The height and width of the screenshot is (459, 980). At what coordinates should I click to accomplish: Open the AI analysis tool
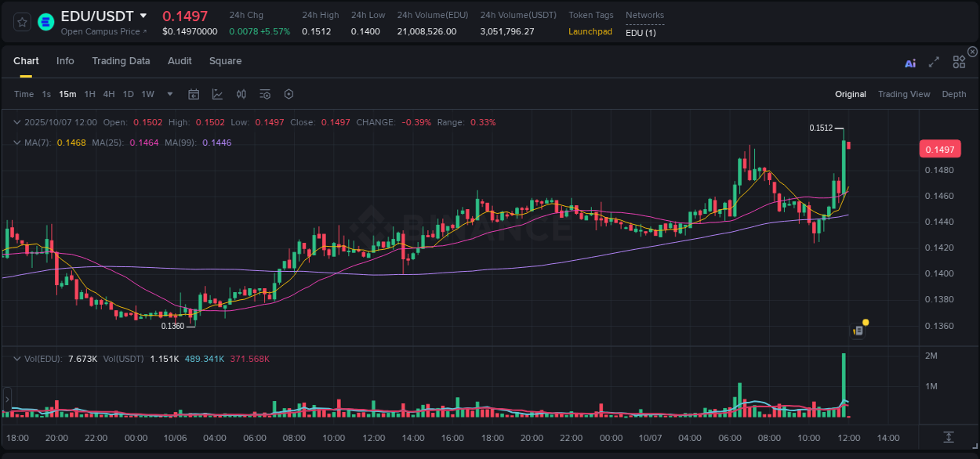click(x=910, y=62)
